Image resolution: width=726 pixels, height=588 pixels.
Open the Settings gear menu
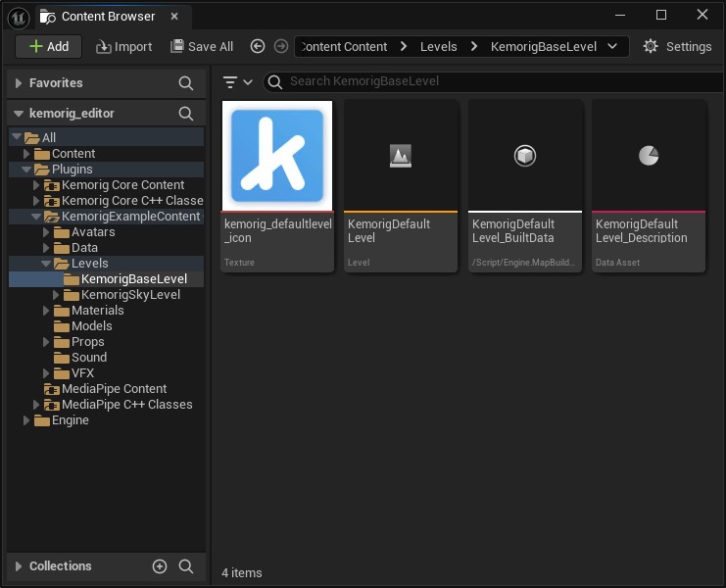[677, 46]
